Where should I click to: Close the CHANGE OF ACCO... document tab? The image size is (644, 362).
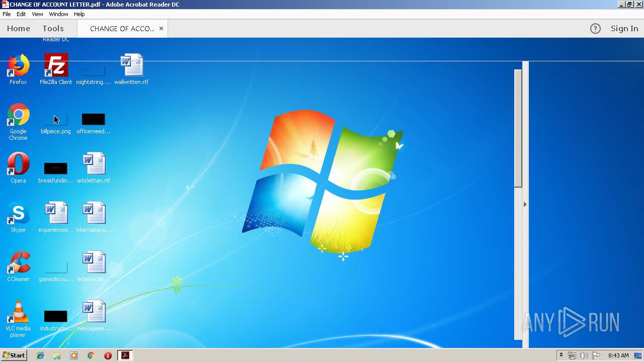[161, 29]
